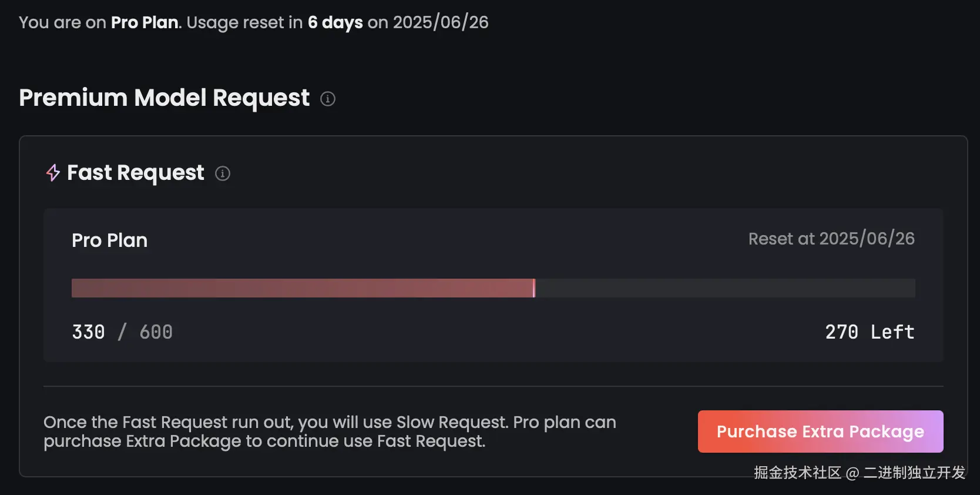Click the bold "6 days" reset text
This screenshot has width=980, height=495.
pyautogui.click(x=335, y=22)
